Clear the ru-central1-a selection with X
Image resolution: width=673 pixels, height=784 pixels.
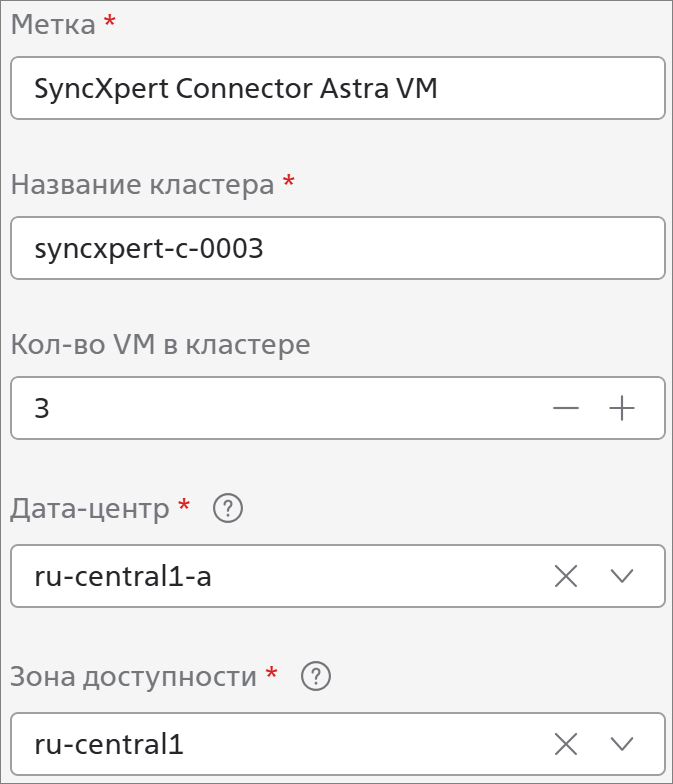566,576
